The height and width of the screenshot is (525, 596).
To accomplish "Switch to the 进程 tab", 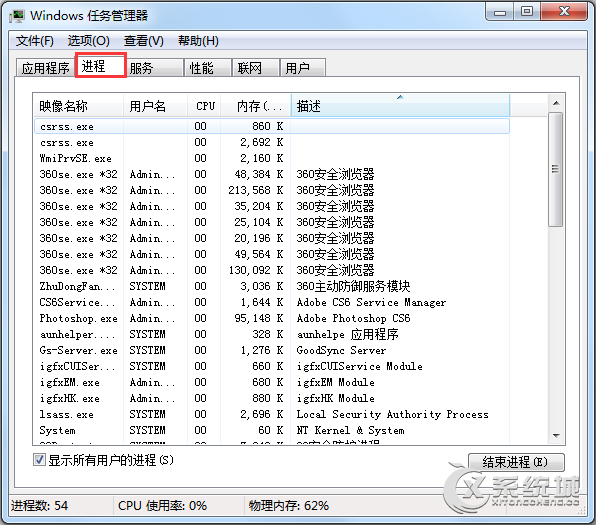I will 101,65.
